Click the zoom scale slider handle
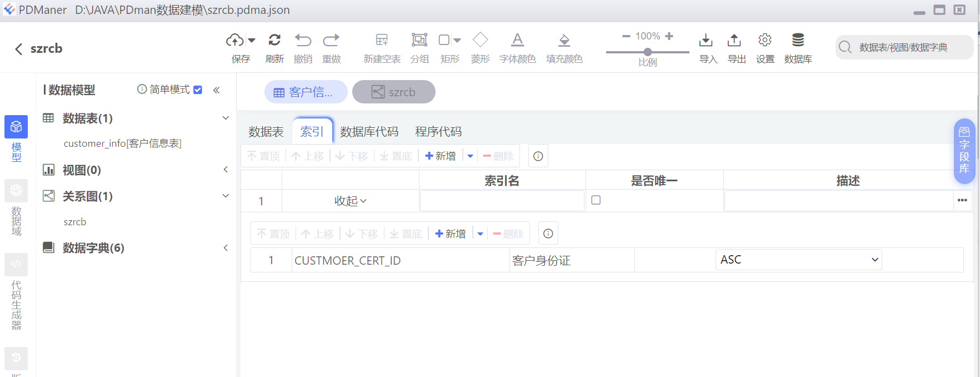This screenshot has width=980, height=377. [x=648, y=52]
